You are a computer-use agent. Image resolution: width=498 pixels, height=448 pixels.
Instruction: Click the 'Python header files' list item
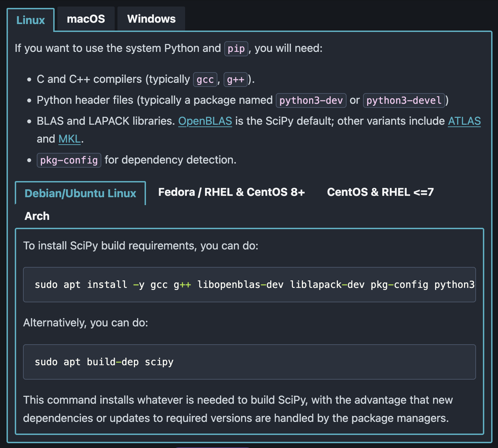[x=242, y=100]
